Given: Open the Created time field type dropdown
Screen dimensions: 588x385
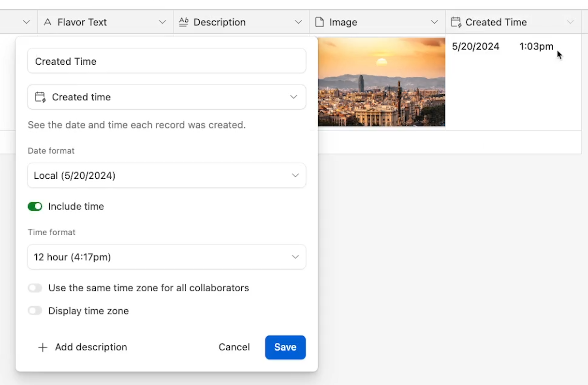Looking at the screenshot, I should [x=166, y=97].
